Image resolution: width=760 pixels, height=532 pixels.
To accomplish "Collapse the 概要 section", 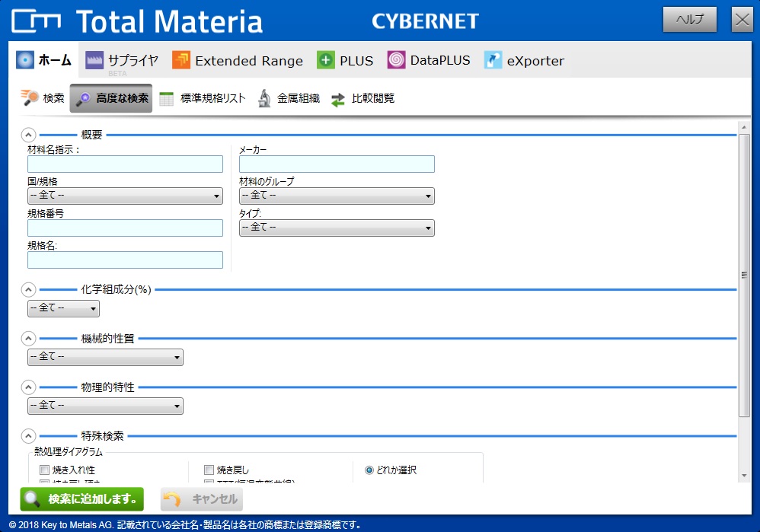I will click(x=29, y=135).
